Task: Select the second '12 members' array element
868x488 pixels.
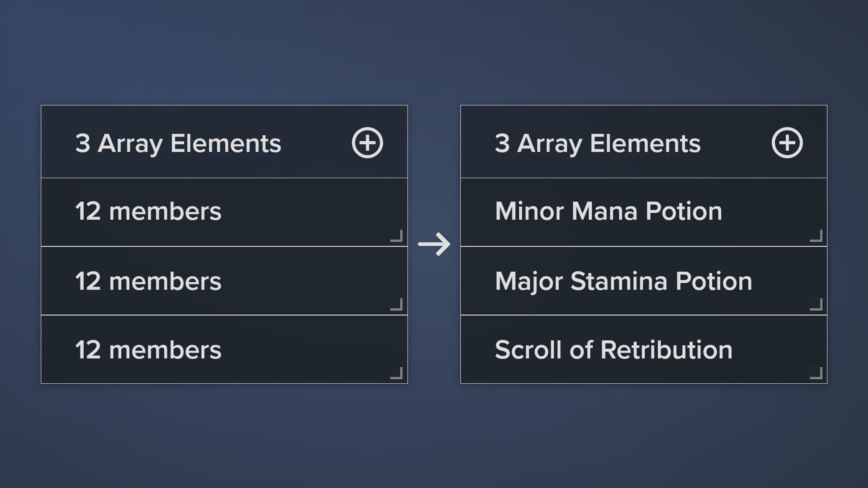Action: 148,281
